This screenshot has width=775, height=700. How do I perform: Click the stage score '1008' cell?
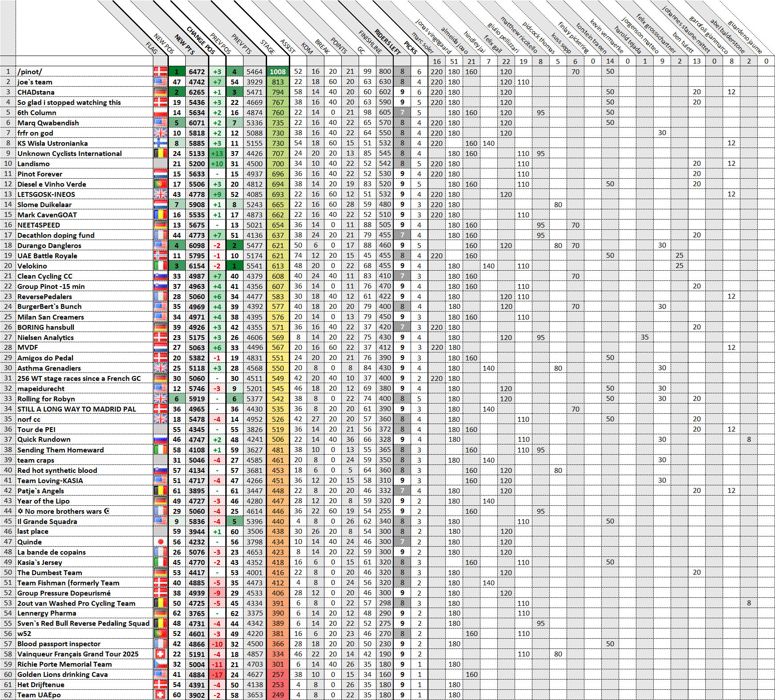(x=278, y=72)
